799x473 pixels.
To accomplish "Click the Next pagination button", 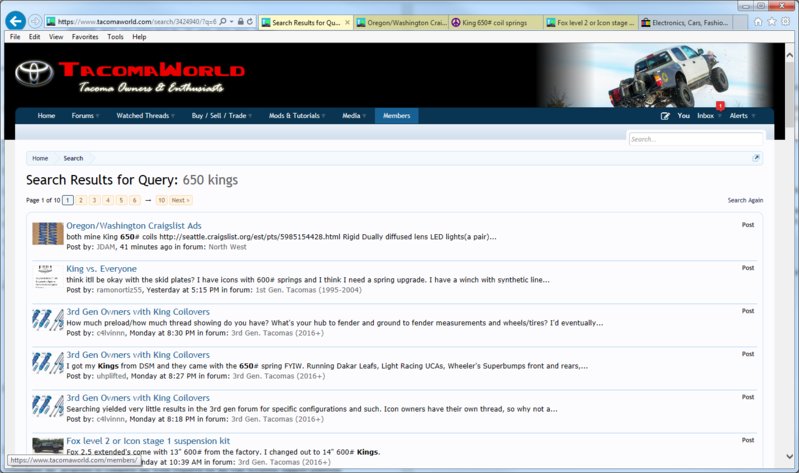I will (x=181, y=200).
